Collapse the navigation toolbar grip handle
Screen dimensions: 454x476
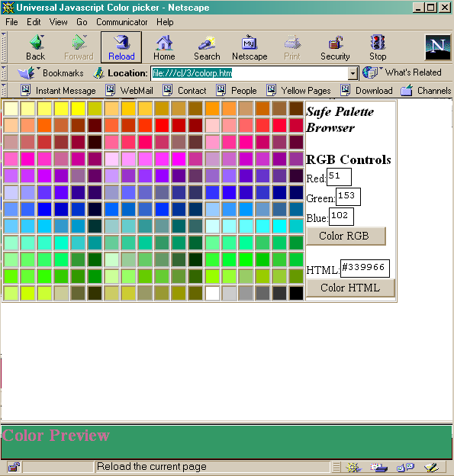[4, 47]
